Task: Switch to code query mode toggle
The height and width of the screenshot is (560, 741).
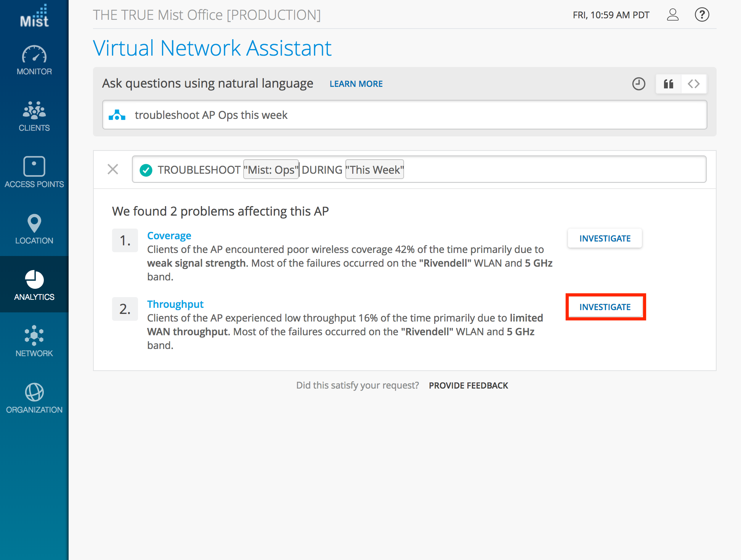Action: point(694,84)
